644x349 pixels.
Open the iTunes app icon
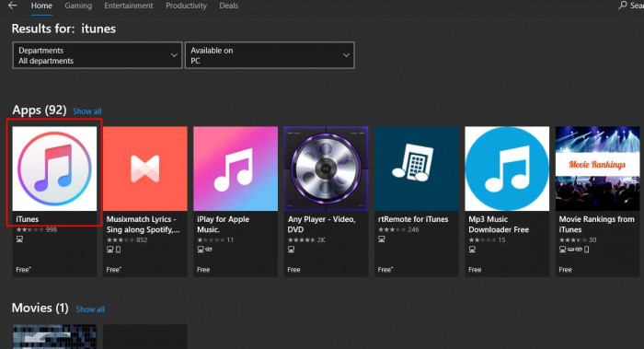54,169
